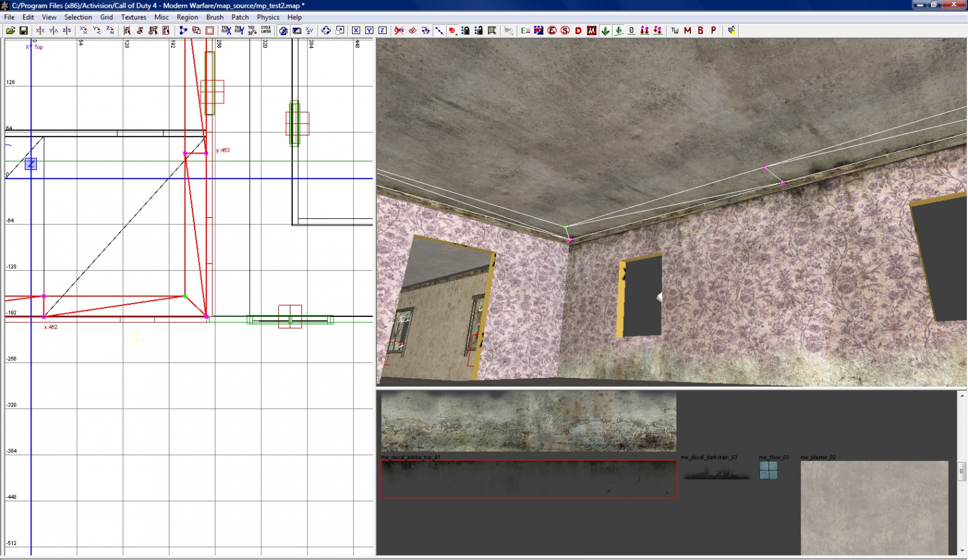968x560 pixels.
Task: Open the Region menu
Action: pos(187,17)
